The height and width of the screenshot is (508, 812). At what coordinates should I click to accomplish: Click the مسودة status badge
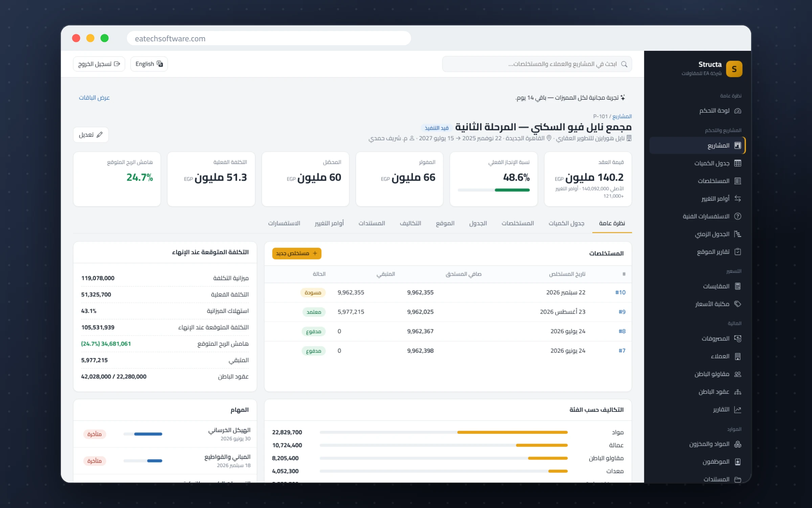[x=313, y=293]
